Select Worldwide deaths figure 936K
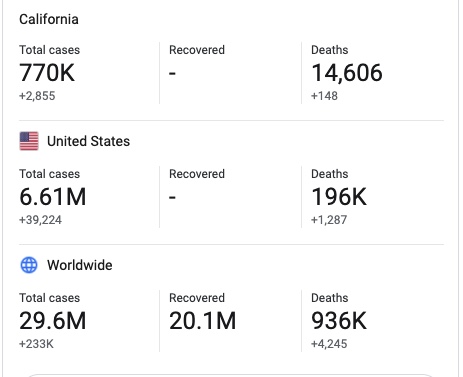Image resolution: width=463 pixels, height=377 pixels. click(x=339, y=321)
